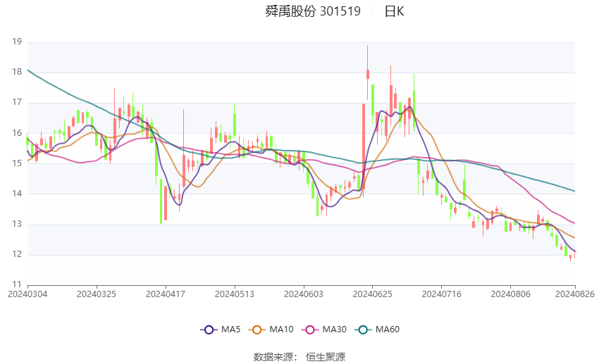Screen dimensions: 599x364
Task: Click y-axis value 16
Action: pyautogui.click(x=17, y=133)
